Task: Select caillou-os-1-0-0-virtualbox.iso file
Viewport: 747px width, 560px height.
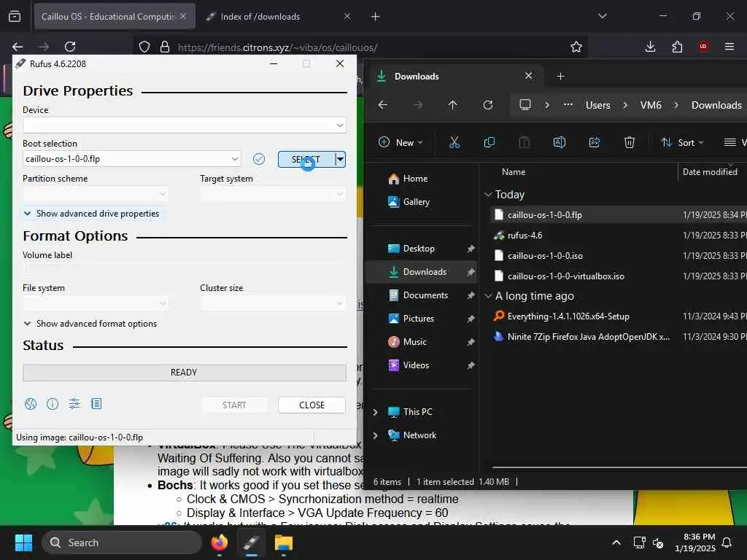Action: (565, 276)
